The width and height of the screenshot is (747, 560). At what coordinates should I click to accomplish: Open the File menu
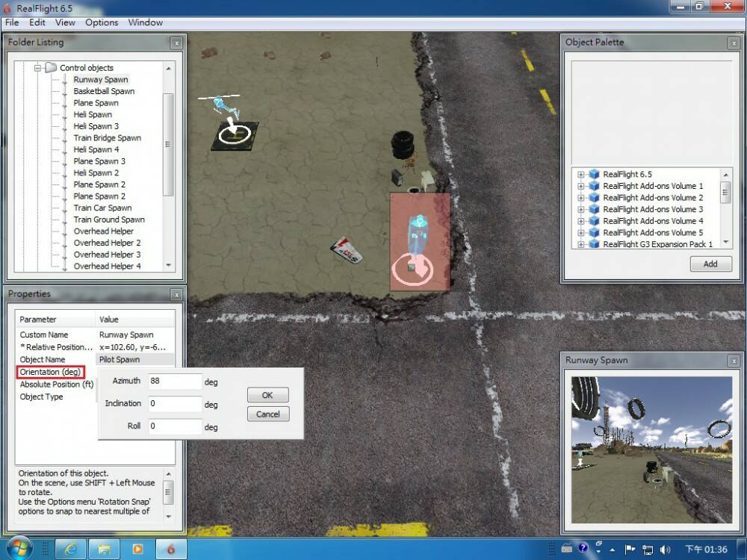12,22
